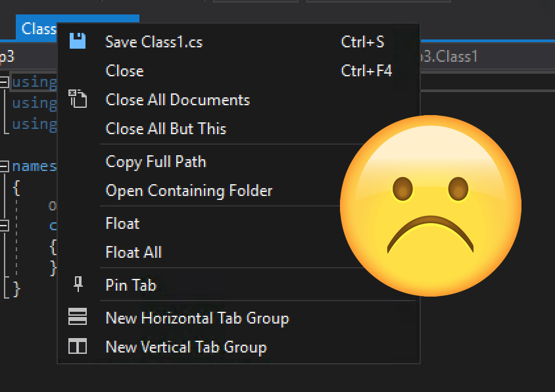
Task: Click the floppy disk Save icon
Action: coord(78,41)
